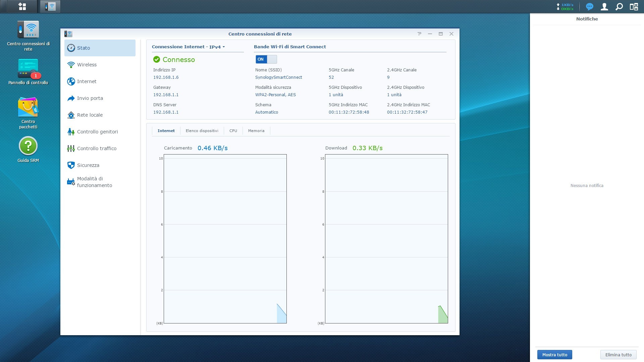Click the Elimina tutto button

point(618,355)
